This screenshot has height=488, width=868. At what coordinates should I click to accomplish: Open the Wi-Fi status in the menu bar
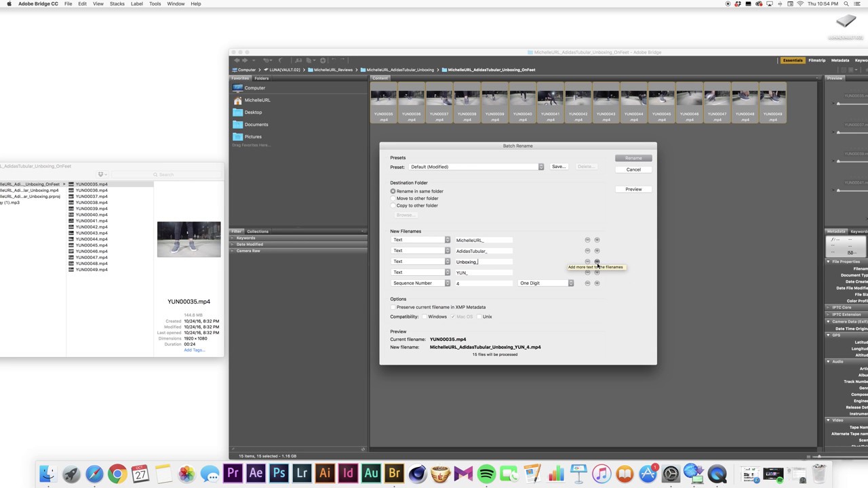[800, 4]
